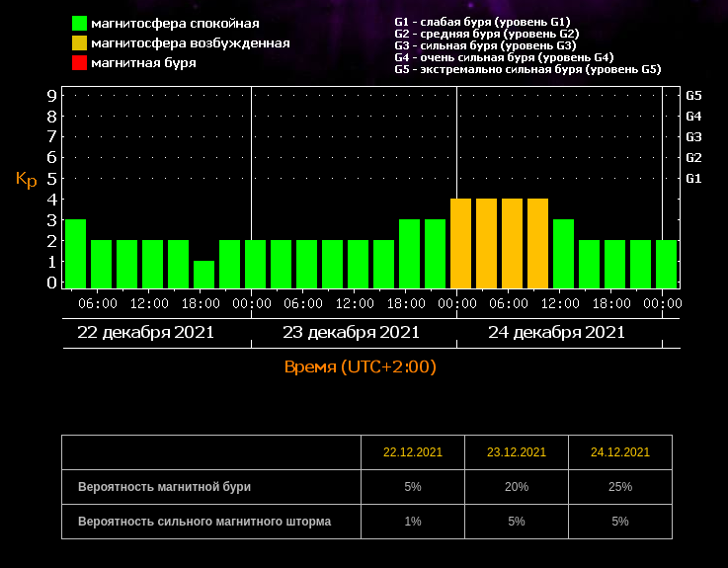Click the 'Время (UTC+2:00)' axis caption

[361, 366]
